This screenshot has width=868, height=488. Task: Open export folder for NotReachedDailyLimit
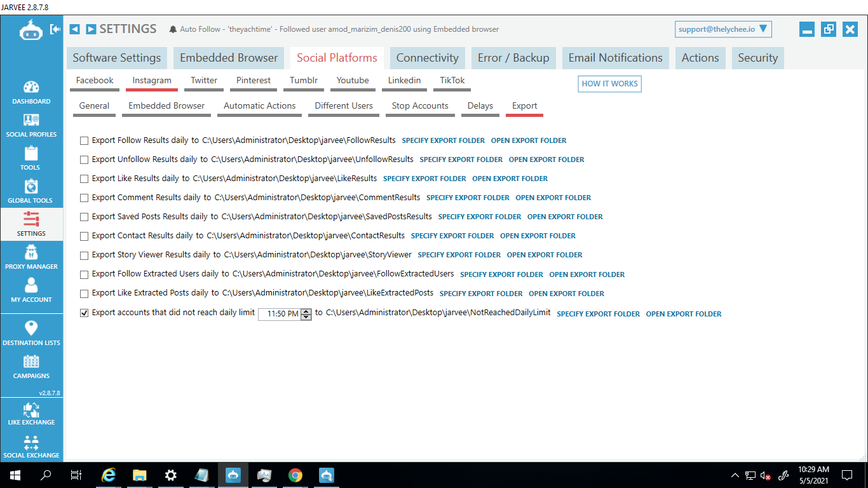click(x=684, y=314)
